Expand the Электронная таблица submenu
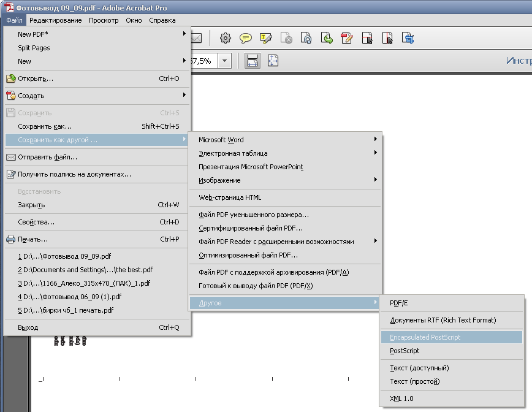The width and height of the screenshot is (532, 412). pos(375,153)
